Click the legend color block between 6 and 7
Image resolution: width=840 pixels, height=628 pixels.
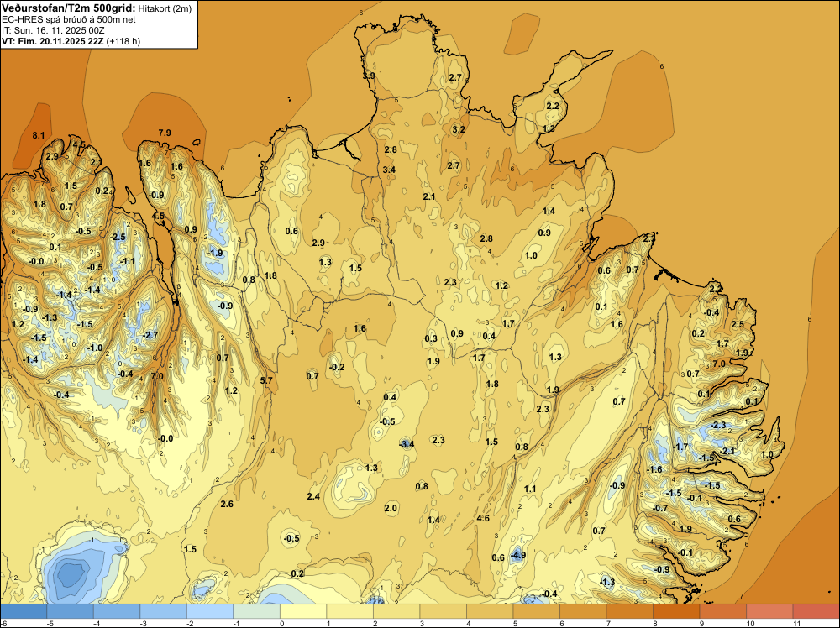tap(583, 611)
